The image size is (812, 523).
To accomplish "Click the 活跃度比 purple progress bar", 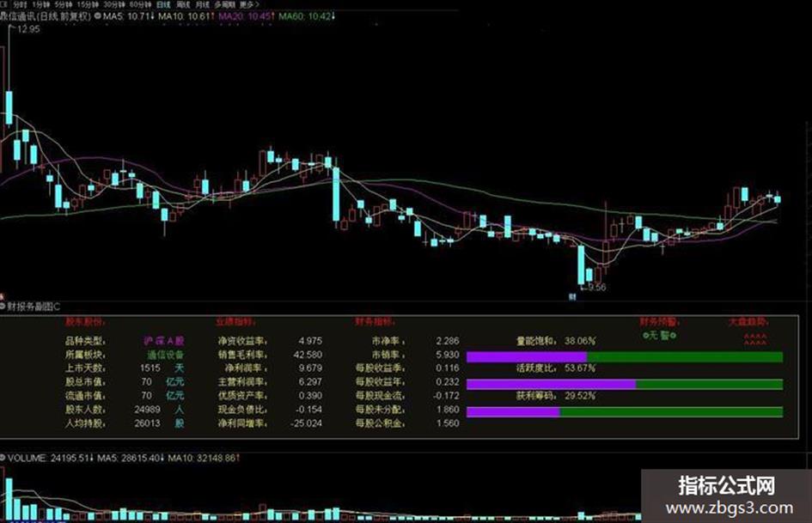I will point(551,384).
